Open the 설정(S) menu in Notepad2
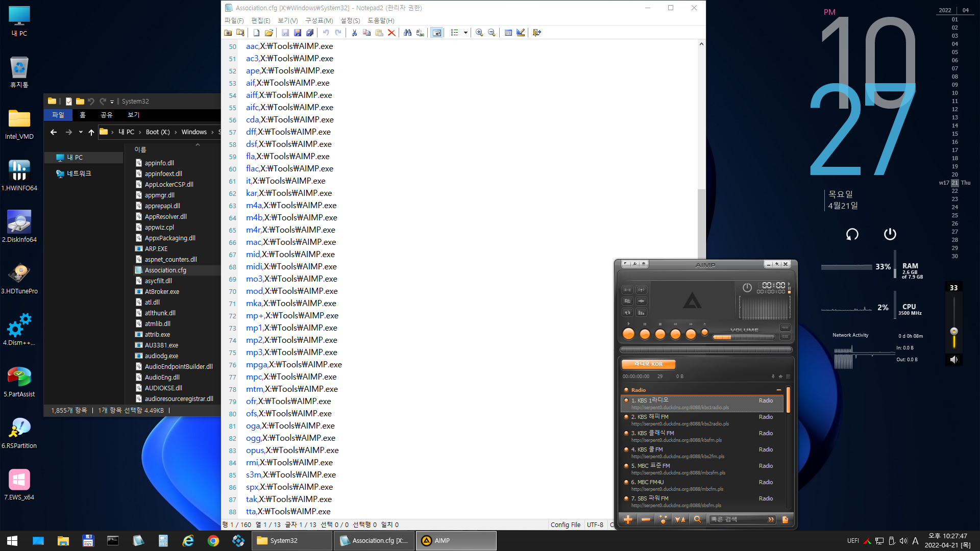 [350, 20]
